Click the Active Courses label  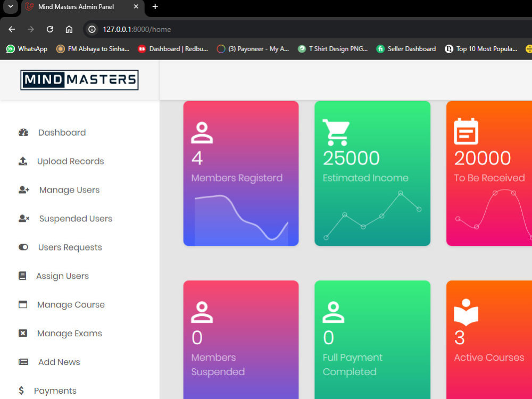tap(489, 358)
